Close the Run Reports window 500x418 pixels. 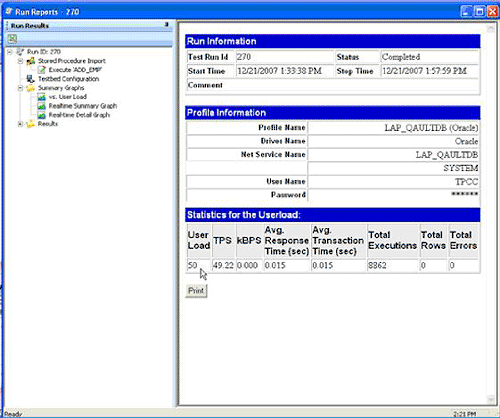click(x=492, y=12)
